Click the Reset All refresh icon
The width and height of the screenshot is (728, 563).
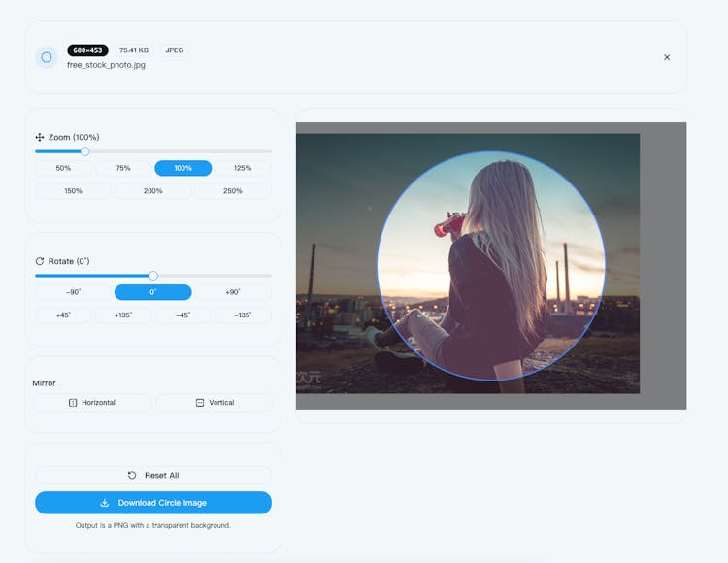[x=132, y=475]
